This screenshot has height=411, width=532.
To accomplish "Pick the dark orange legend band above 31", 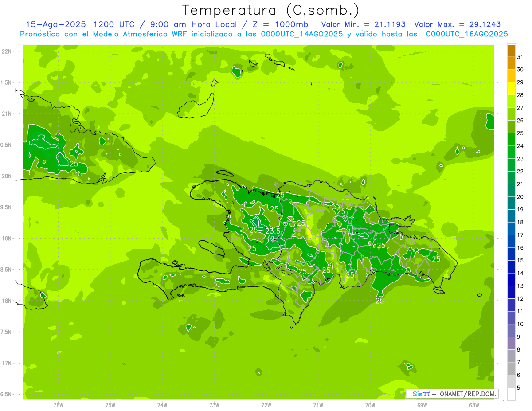I will 511,51.
